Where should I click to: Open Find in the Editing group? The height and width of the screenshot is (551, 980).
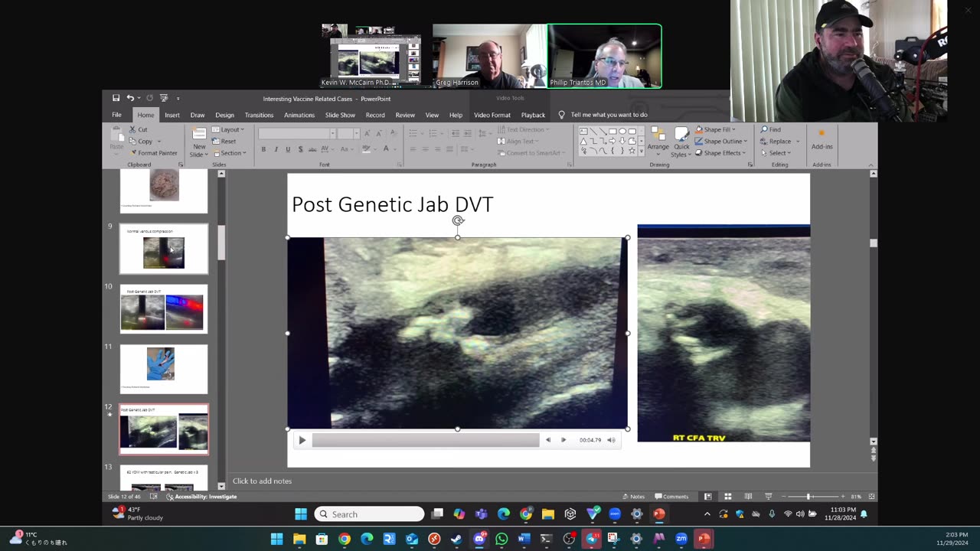(771, 129)
